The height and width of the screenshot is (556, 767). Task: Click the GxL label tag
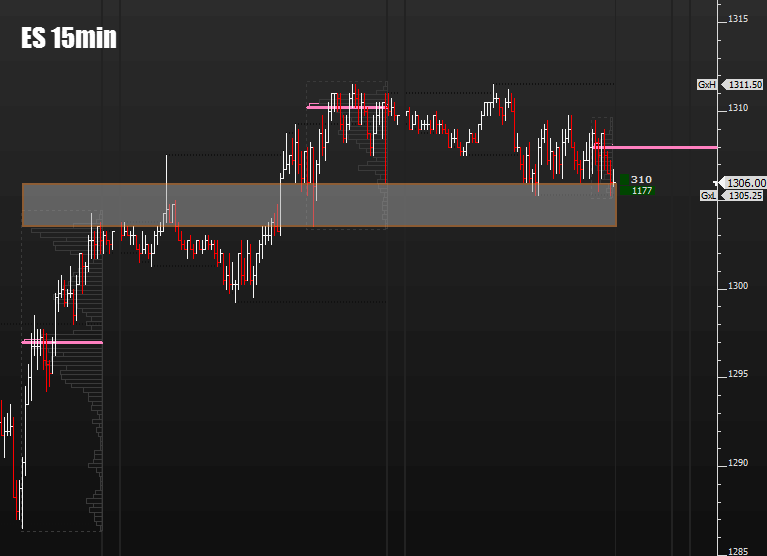point(708,196)
